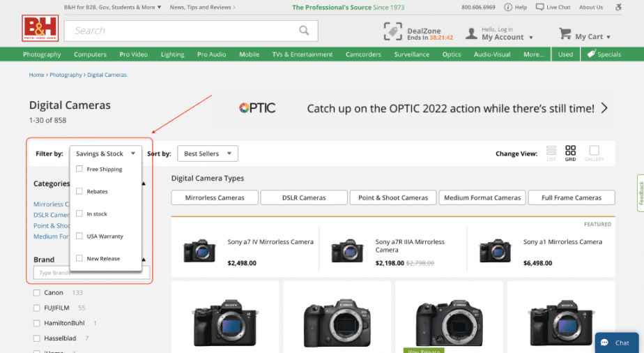The width and height of the screenshot is (644, 353).
Task: Click the B&H logo
Action: coord(40,29)
